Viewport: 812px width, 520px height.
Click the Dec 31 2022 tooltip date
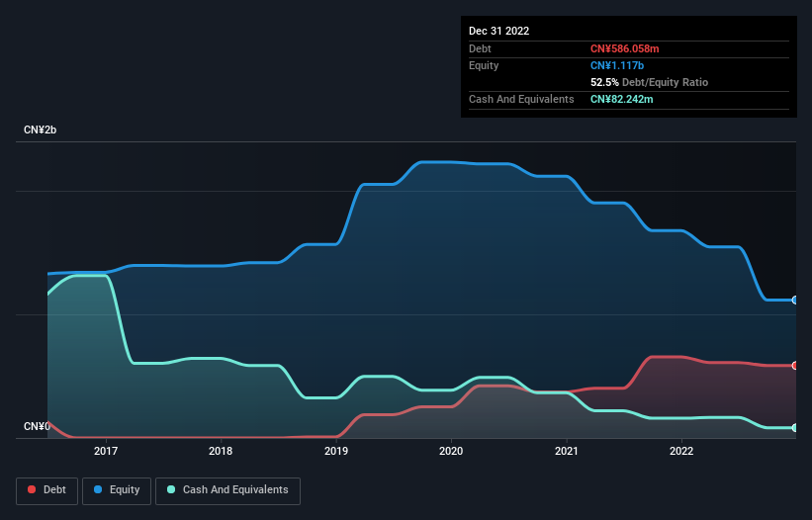(499, 31)
